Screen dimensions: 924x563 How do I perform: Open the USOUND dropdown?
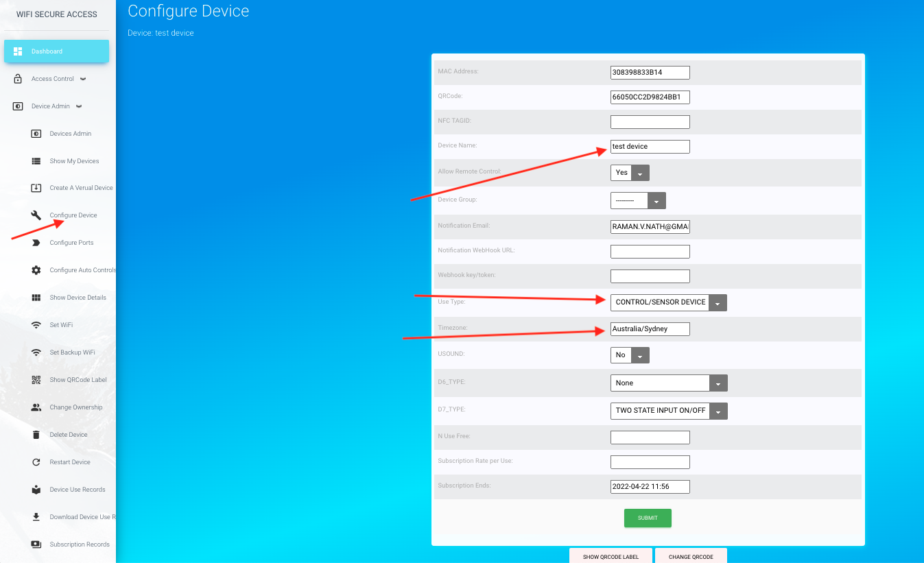click(x=630, y=355)
